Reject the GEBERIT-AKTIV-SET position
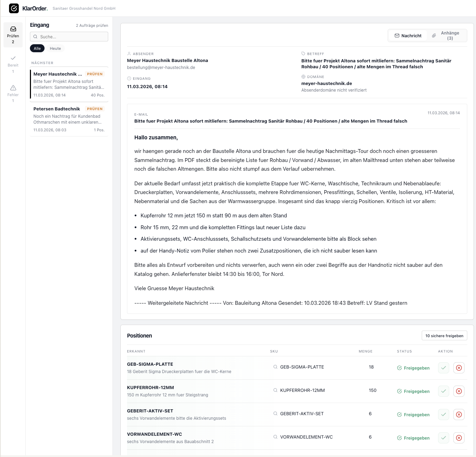The image size is (476, 457). pyautogui.click(x=459, y=415)
